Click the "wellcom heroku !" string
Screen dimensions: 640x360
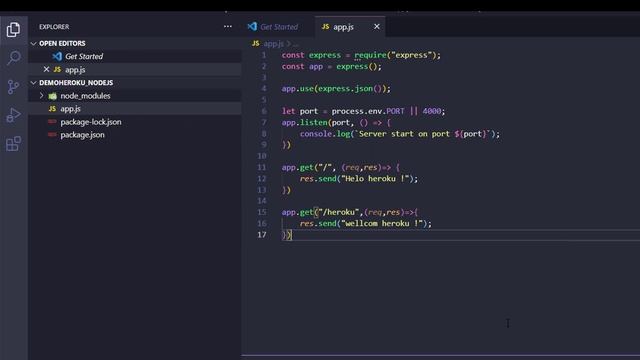pos(382,224)
